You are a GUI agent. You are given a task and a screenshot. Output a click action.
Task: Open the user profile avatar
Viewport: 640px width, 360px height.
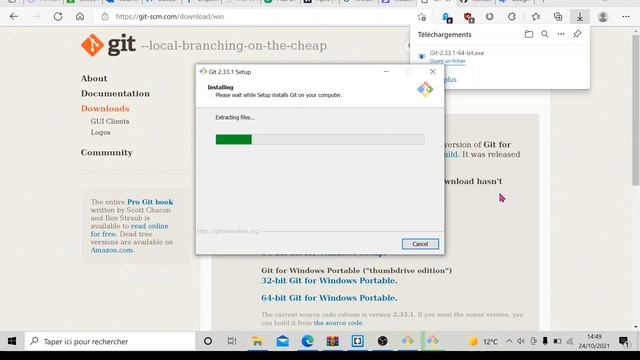603,17
